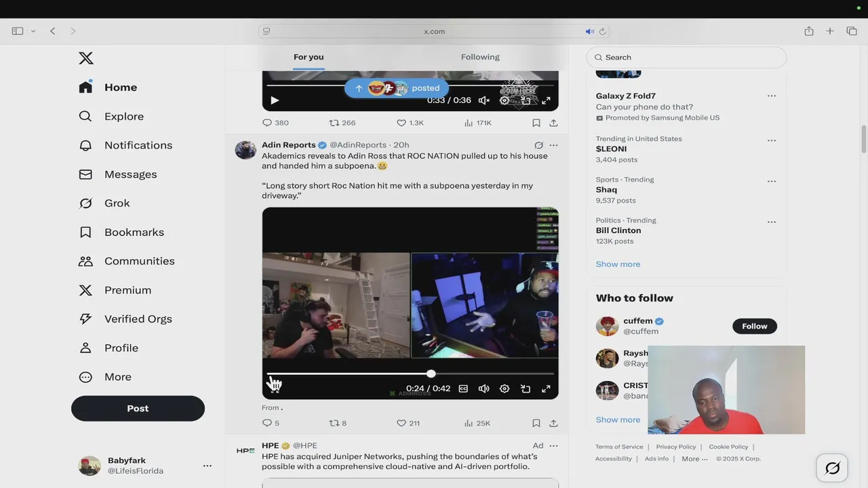
Task: Open Adin Reports video settings gear
Action: pyautogui.click(x=505, y=388)
